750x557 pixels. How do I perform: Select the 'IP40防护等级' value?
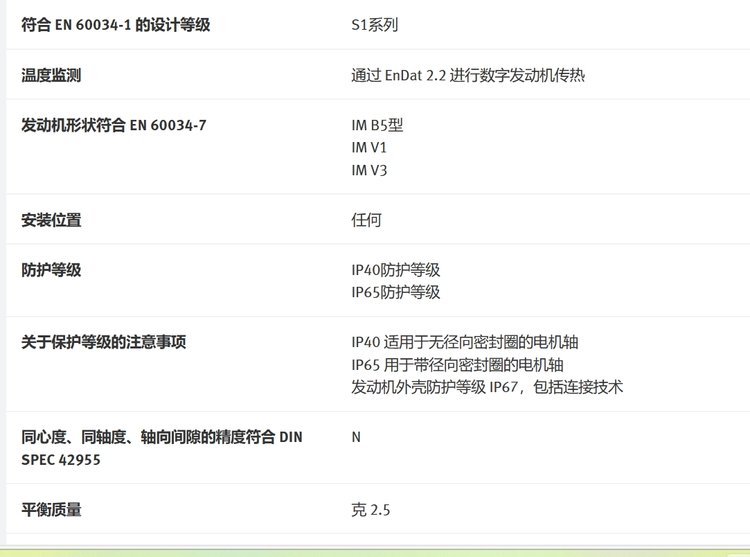click(x=396, y=270)
